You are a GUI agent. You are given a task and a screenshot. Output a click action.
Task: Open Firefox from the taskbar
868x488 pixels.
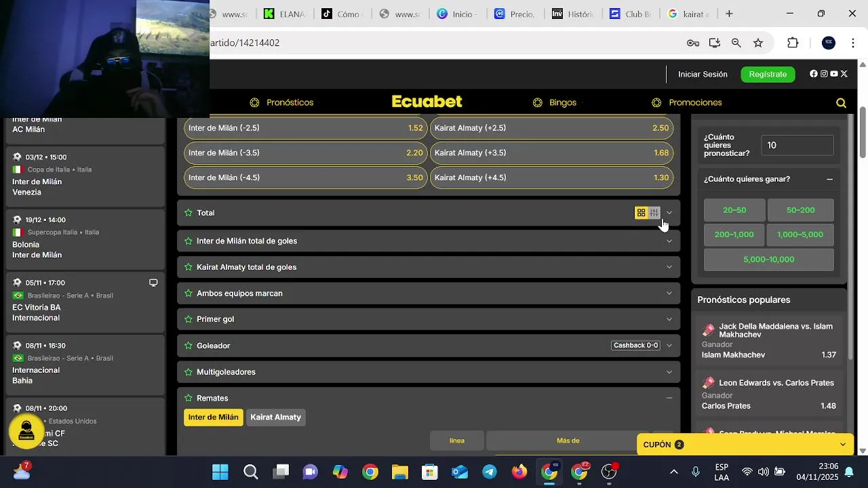519,472
